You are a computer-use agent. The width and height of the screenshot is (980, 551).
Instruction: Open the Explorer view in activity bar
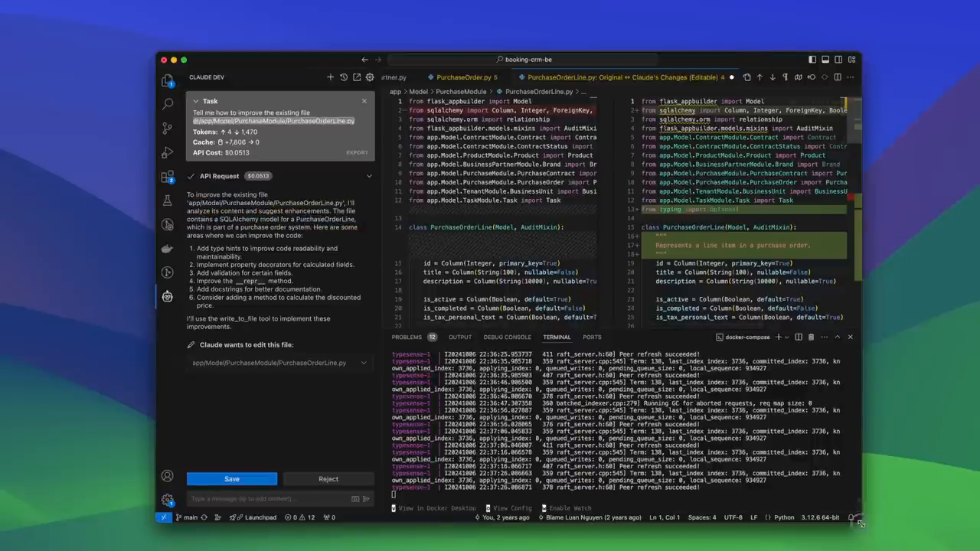(x=167, y=80)
